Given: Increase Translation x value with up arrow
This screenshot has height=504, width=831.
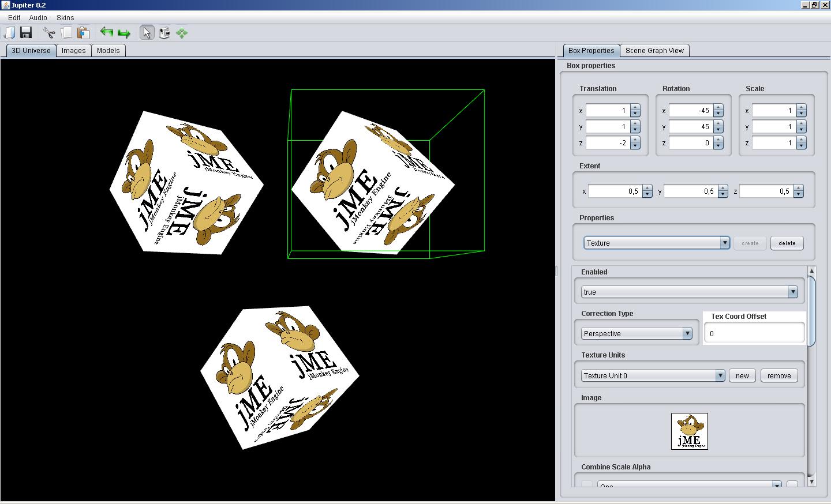Looking at the screenshot, I should point(635,107).
